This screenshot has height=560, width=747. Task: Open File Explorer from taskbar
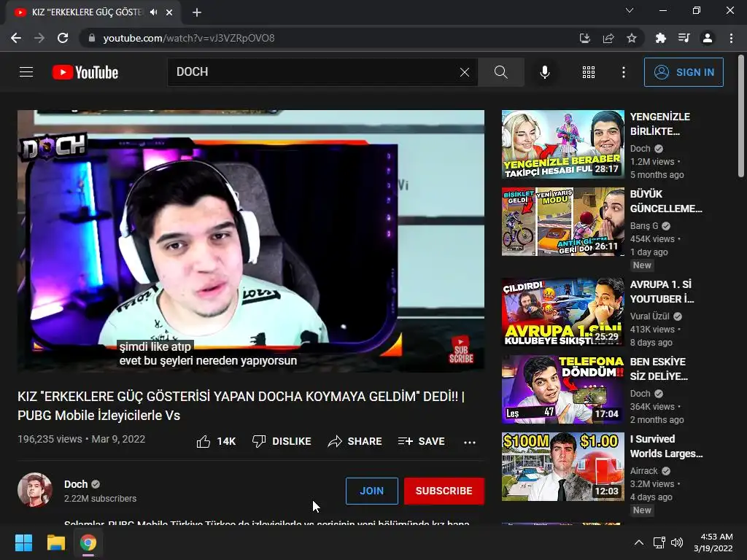click(x=55, y=542)
